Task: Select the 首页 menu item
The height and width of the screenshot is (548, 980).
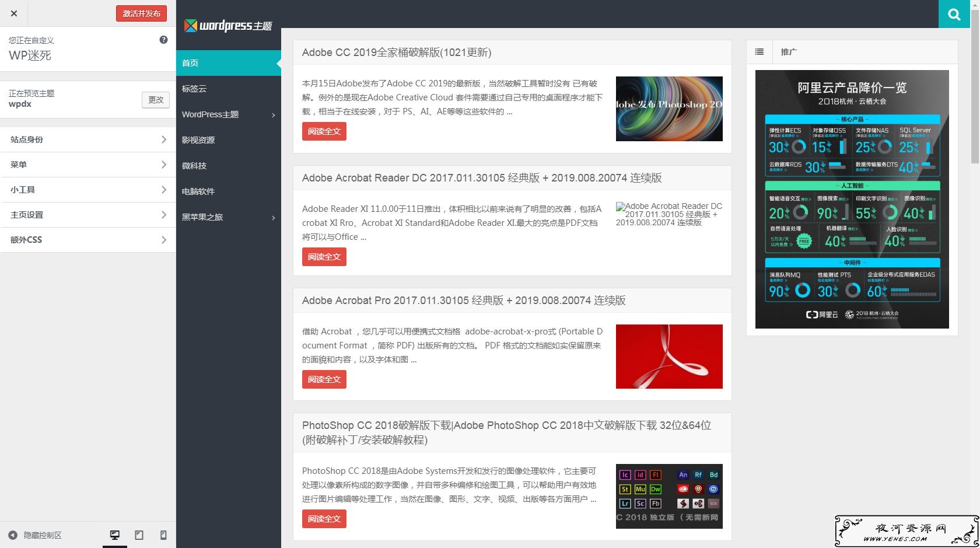Action: point(229,63)
